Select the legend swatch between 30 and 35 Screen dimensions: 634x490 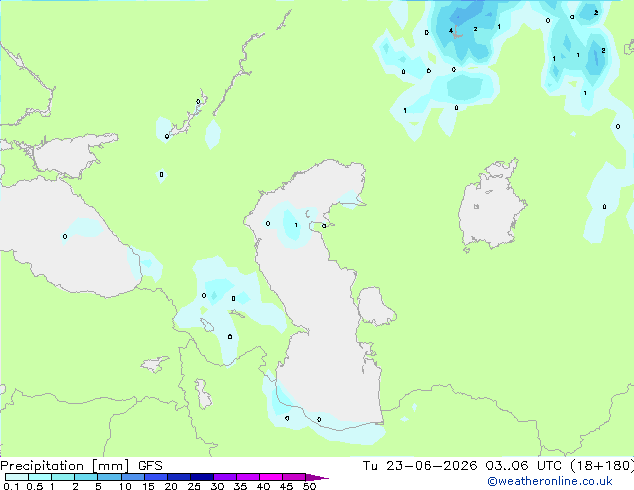(x=225, y=477)
